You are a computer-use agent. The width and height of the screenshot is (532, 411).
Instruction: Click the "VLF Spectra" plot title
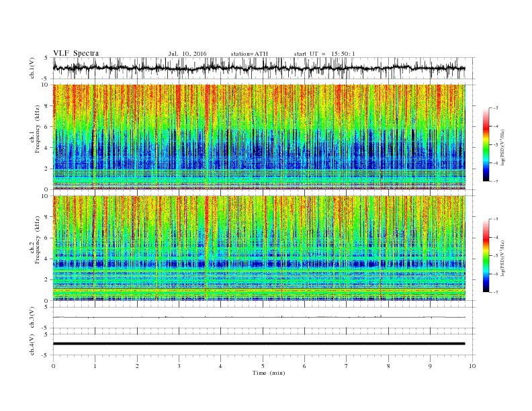[76, 53]
